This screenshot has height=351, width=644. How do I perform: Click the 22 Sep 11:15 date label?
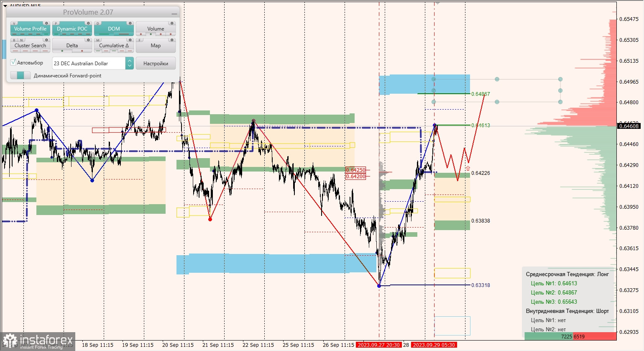point(258,345)
